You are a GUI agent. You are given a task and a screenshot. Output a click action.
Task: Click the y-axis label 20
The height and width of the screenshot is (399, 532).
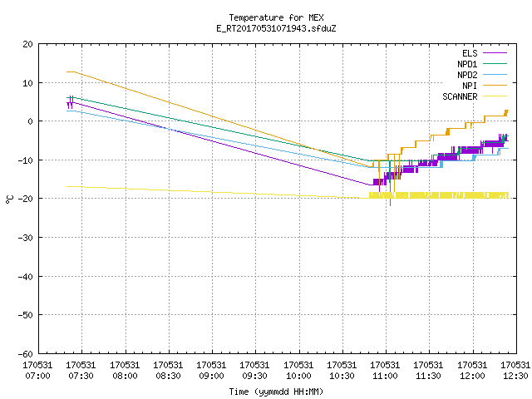tap(27, 44)
